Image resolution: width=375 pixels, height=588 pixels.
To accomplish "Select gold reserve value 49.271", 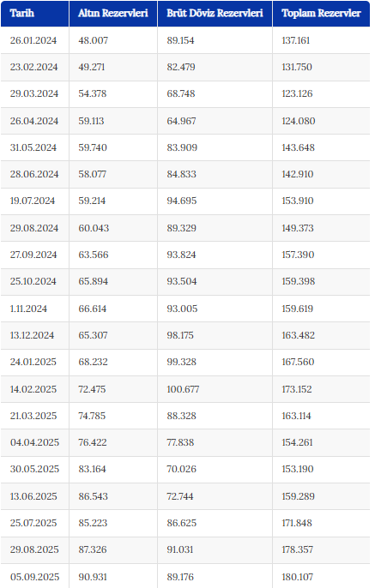I will pos(92,67).
